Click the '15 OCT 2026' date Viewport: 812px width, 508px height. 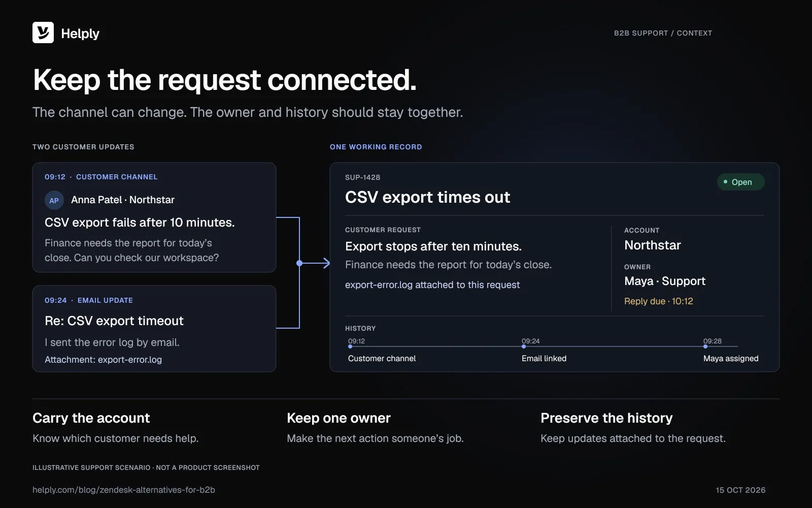pos(740,490)
